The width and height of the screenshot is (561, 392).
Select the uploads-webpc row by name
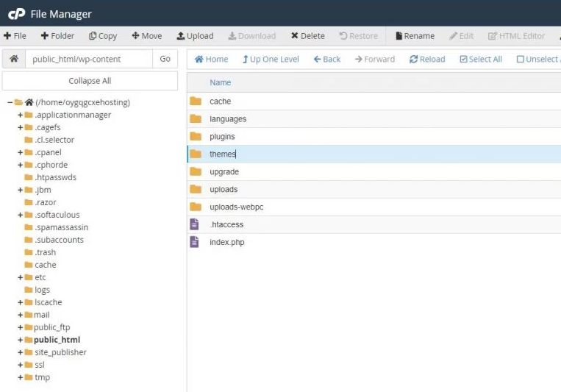point(237,207)
